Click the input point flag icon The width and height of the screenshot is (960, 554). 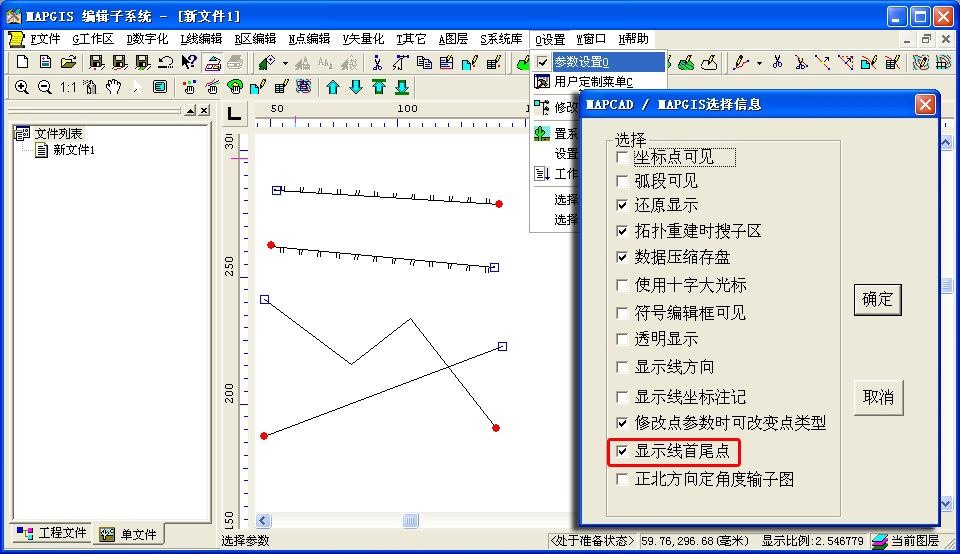(267, 62)
